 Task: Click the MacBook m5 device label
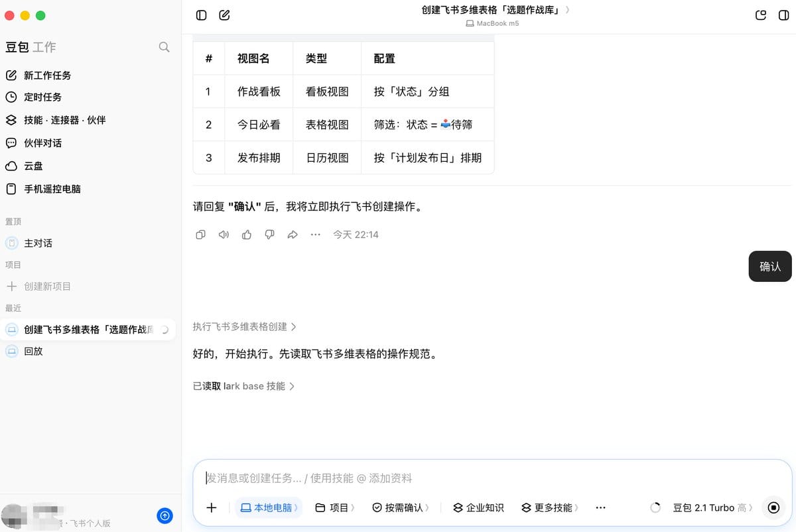(x=493, y=23)
